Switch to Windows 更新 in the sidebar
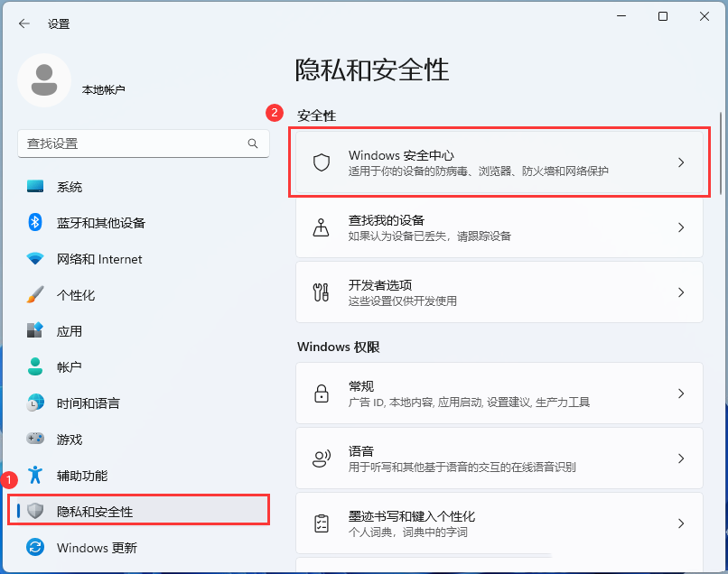 click(x=99, y=548)
